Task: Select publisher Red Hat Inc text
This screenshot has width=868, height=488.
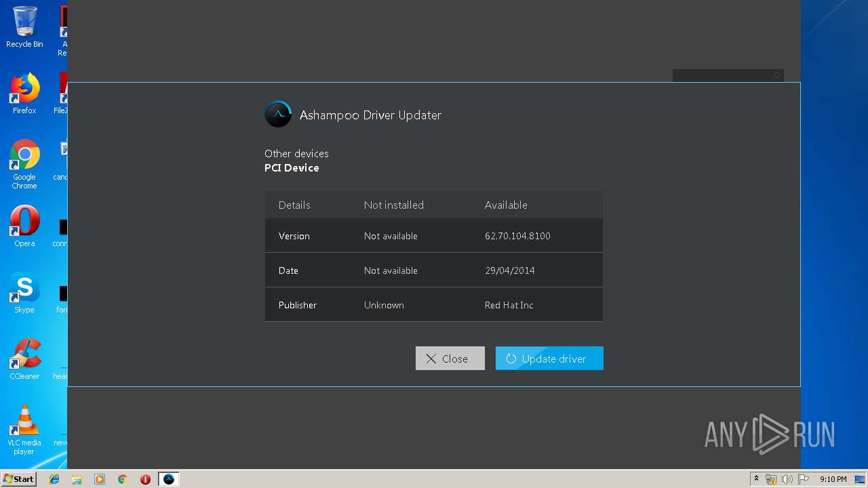Action: tap(509, 305)
